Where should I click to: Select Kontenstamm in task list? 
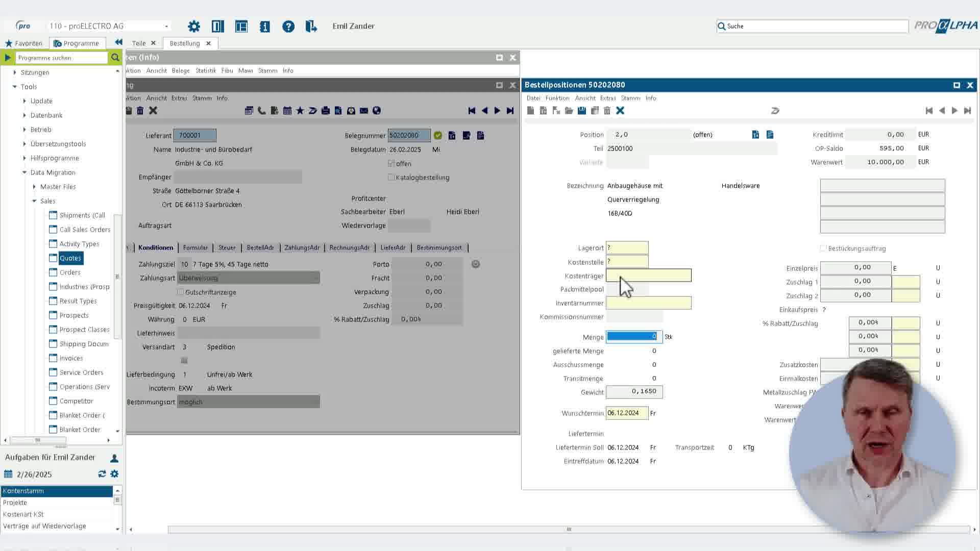[x=57, y=491]
